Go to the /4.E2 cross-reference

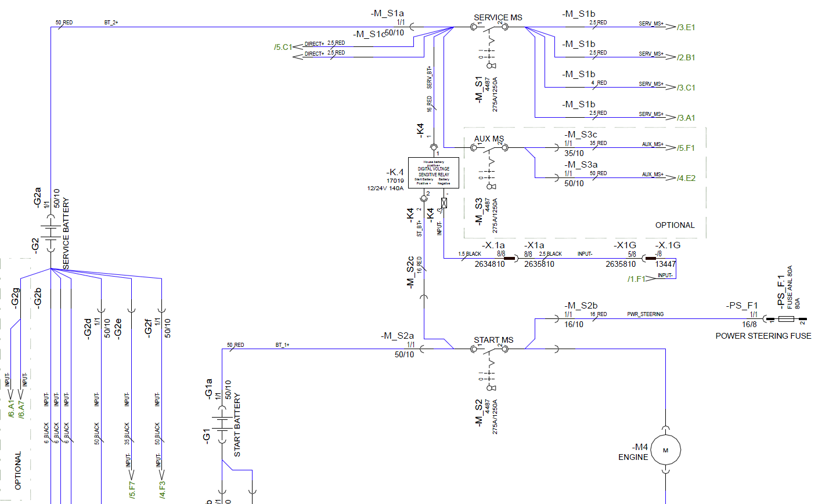686,178
